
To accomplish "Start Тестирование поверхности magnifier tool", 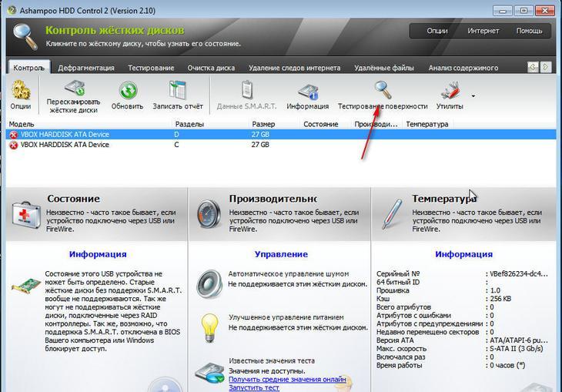I will (x=382, y=89).
